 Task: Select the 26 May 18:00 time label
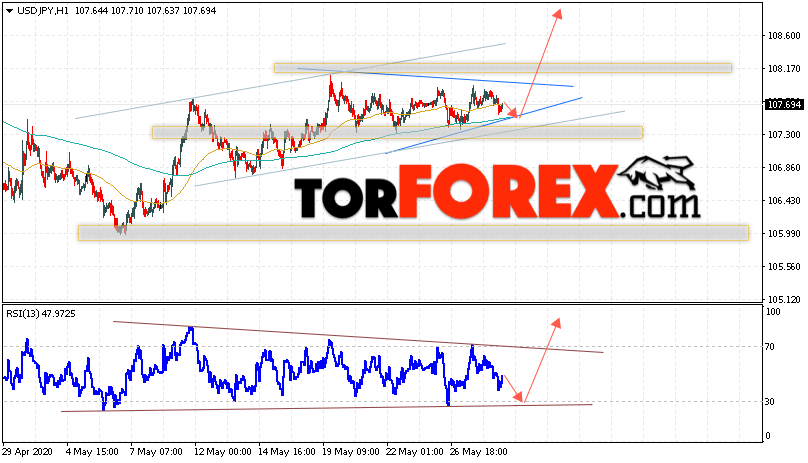pos(478,452)
